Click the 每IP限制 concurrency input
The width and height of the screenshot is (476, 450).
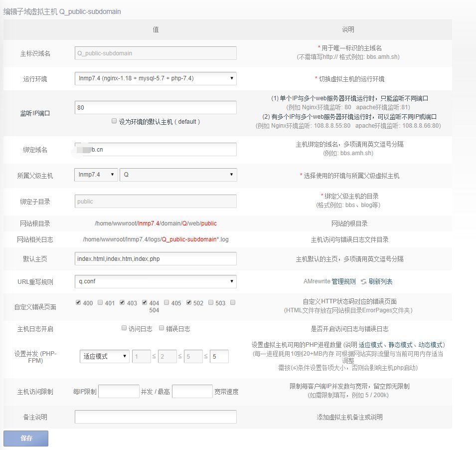(x=119, y=392)
